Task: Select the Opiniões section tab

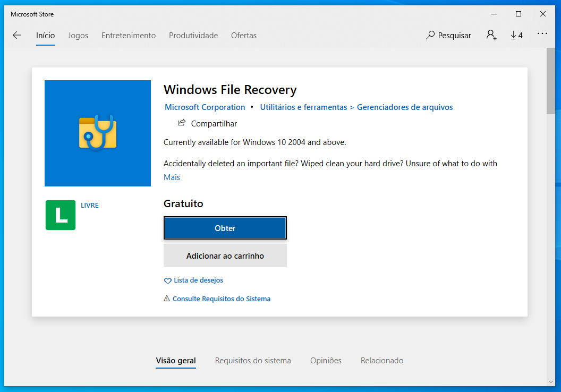Action: click(x=326, y=361)
